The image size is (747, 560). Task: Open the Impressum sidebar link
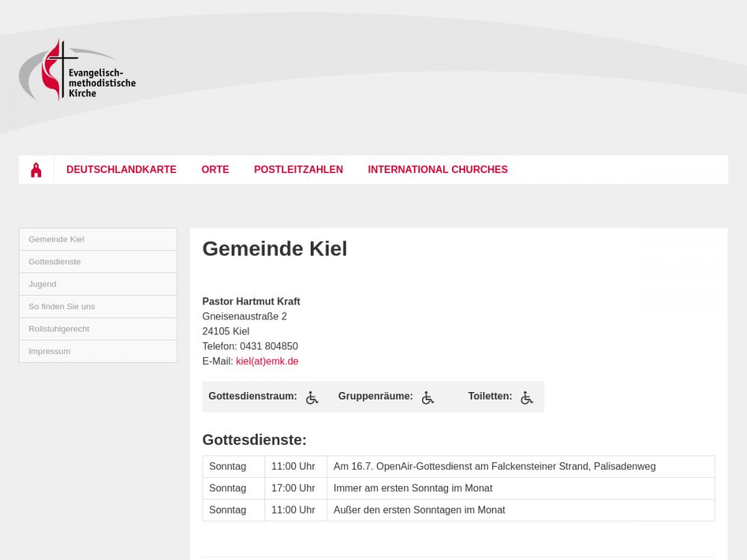(49, 352)
